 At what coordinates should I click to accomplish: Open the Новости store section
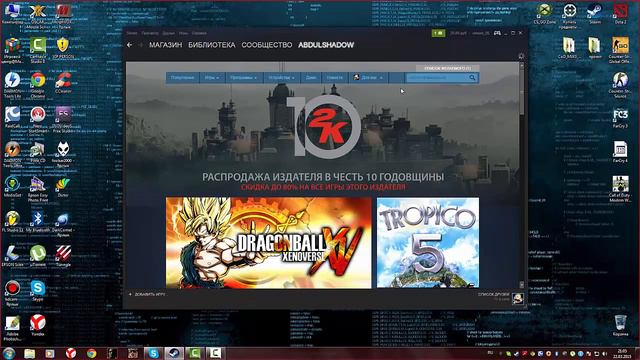point(335,78)
